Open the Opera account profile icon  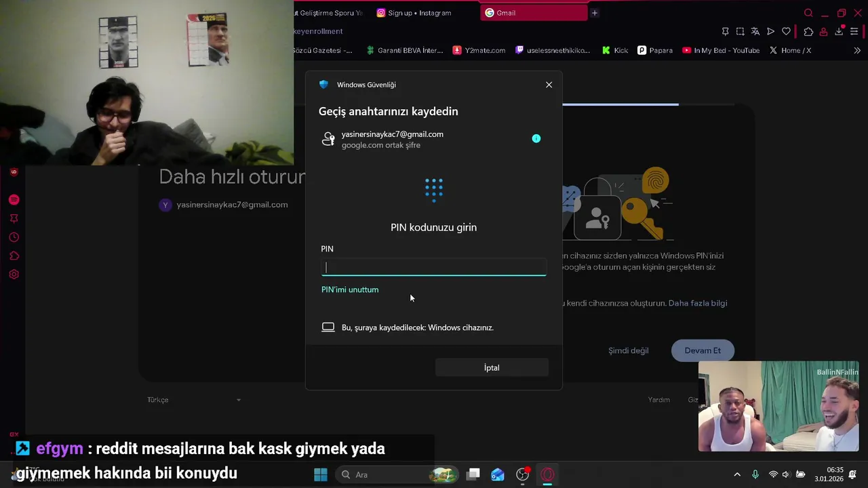click(x=823, y=31)
